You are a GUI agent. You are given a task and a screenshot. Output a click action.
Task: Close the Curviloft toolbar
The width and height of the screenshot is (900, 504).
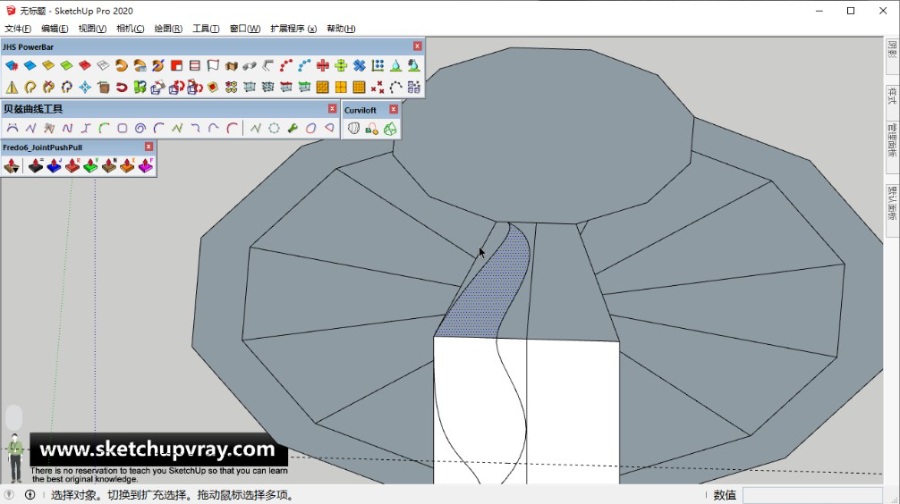coord(393,109)
